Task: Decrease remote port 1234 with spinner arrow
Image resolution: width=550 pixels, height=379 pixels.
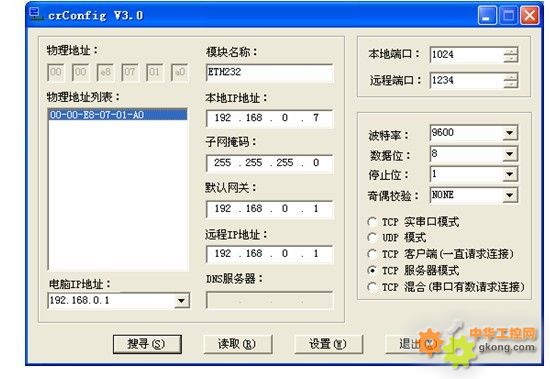Action: coord(511,84)
